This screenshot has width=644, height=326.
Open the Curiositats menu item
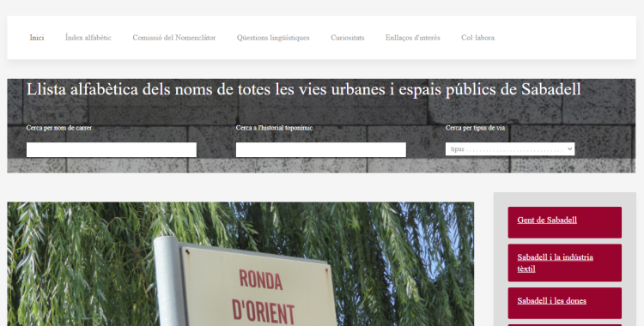point(348,38)
